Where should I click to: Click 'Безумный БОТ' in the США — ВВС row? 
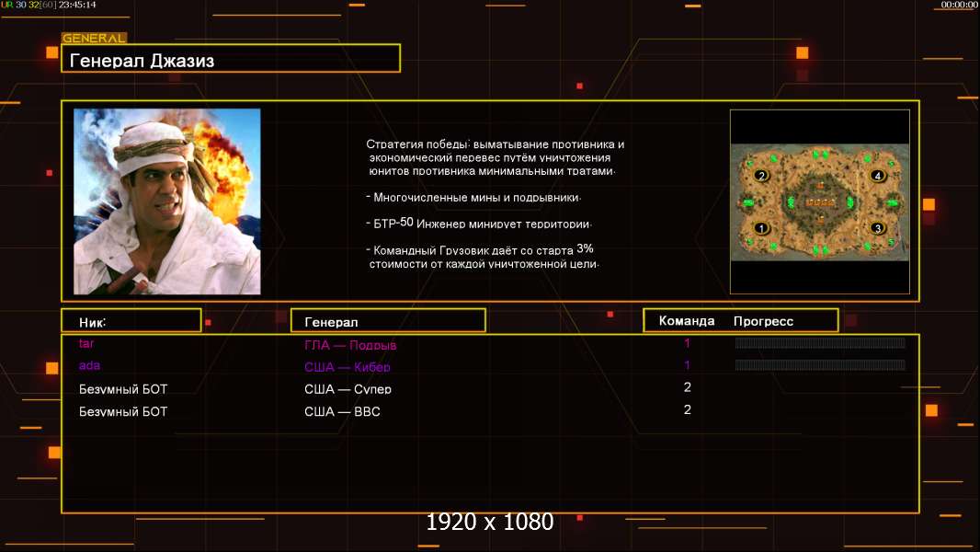coord(123,411)
